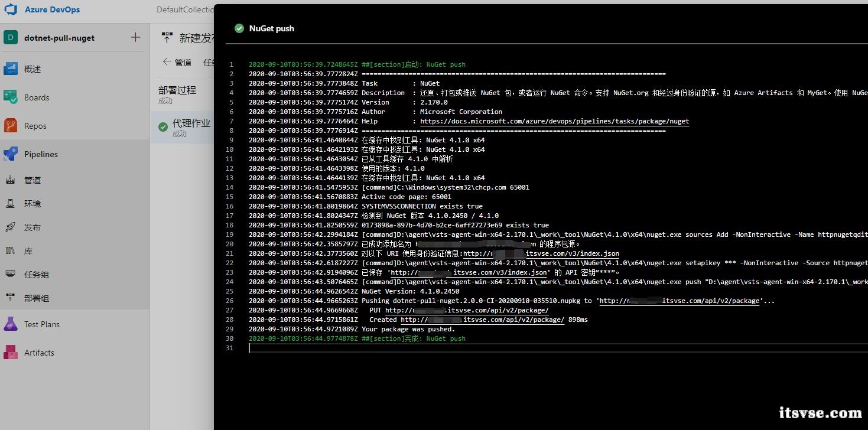868x430 pixels.
Task: Click log line 'Version : 2.170.0'
Action: [405, 102]
